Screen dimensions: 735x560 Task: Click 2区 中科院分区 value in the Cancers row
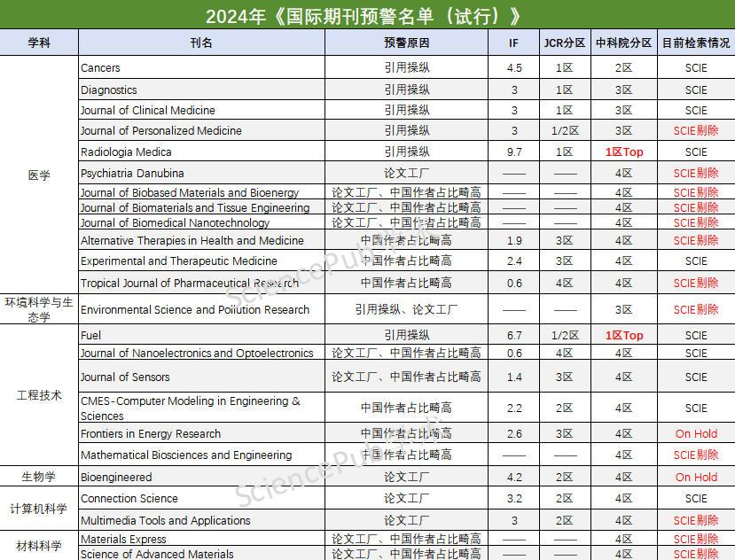point(624,68)
